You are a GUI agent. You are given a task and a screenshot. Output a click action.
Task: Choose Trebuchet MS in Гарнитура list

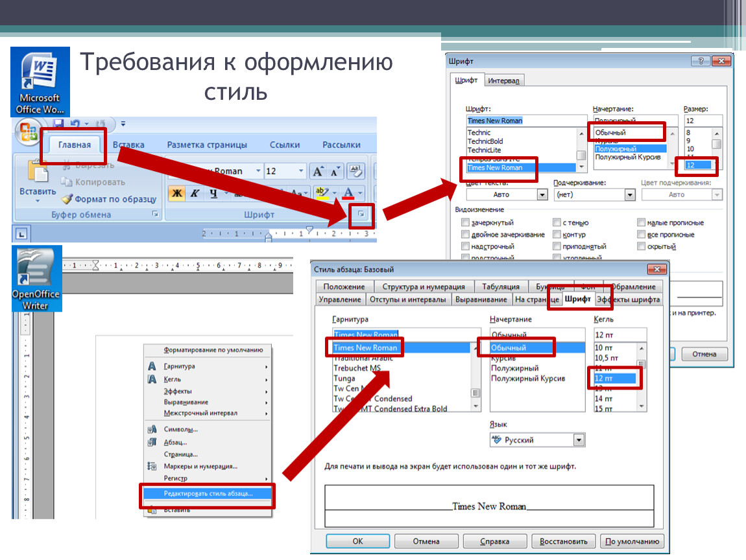pyautogui.click(x=357, y=368)
